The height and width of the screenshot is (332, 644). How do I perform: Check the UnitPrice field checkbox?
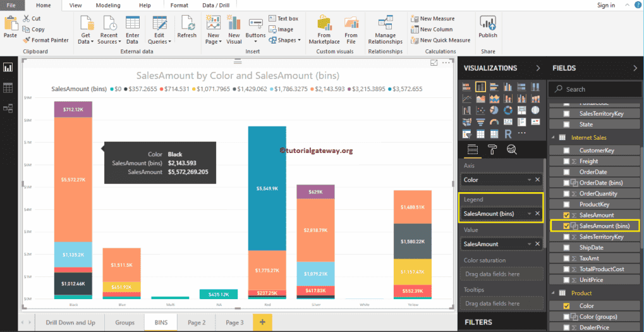(566, 280)
